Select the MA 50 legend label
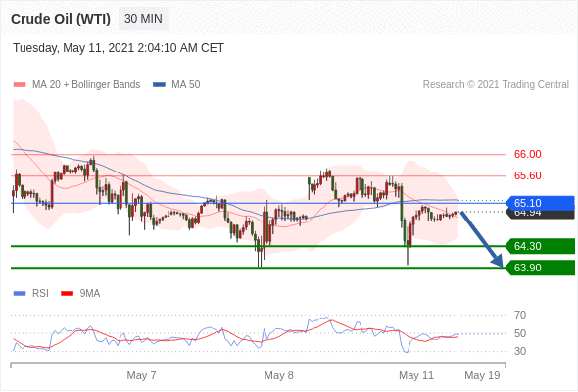Viewport: 578px width, 392px height. coord(186,85)
